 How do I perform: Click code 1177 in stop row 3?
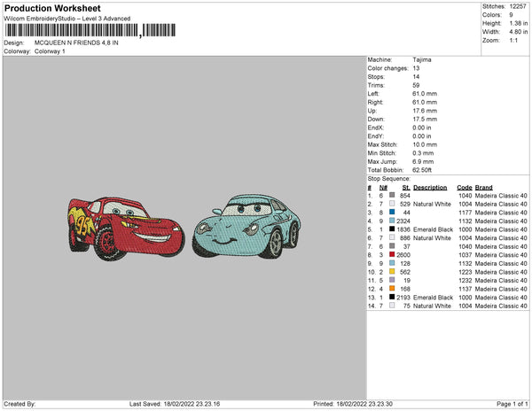click(465, 213)
